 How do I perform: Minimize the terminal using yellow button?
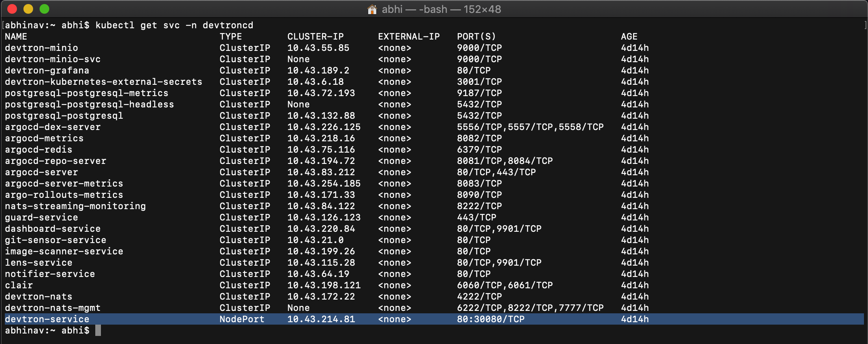(28, 9)
